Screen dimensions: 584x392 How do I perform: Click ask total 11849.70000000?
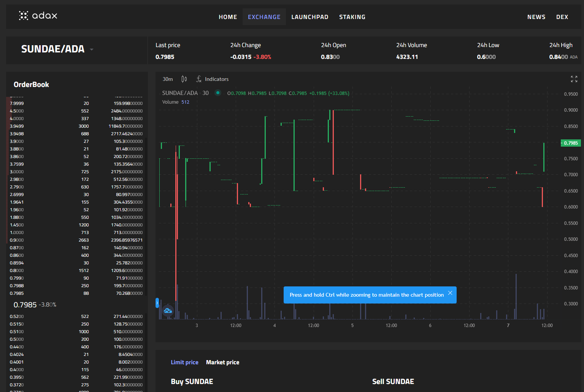125,126
